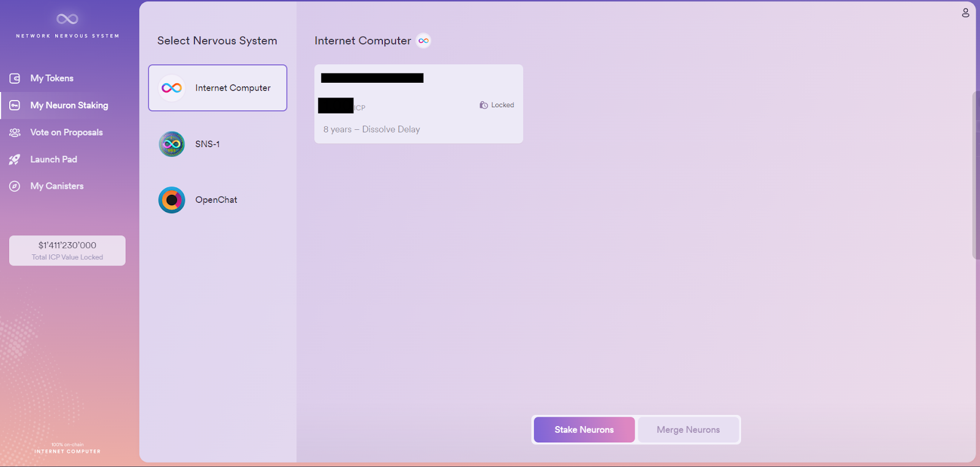
Task: Click the Network Nervous System infinity logo
Action: [x=67, y=19]
